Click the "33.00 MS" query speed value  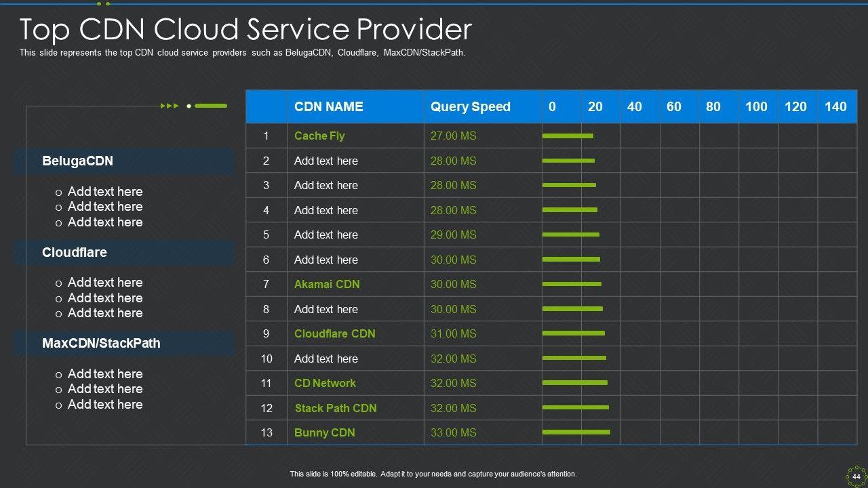[454, 432]
